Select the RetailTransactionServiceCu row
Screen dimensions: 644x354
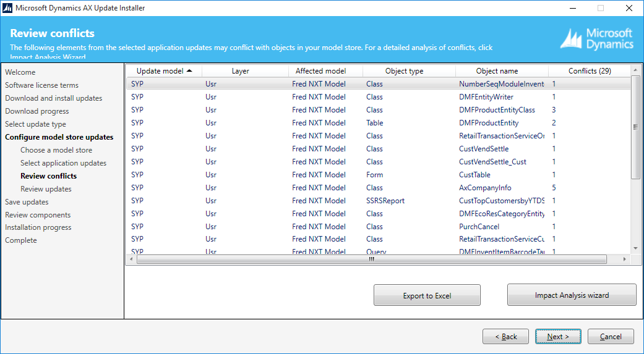(378, 238)
